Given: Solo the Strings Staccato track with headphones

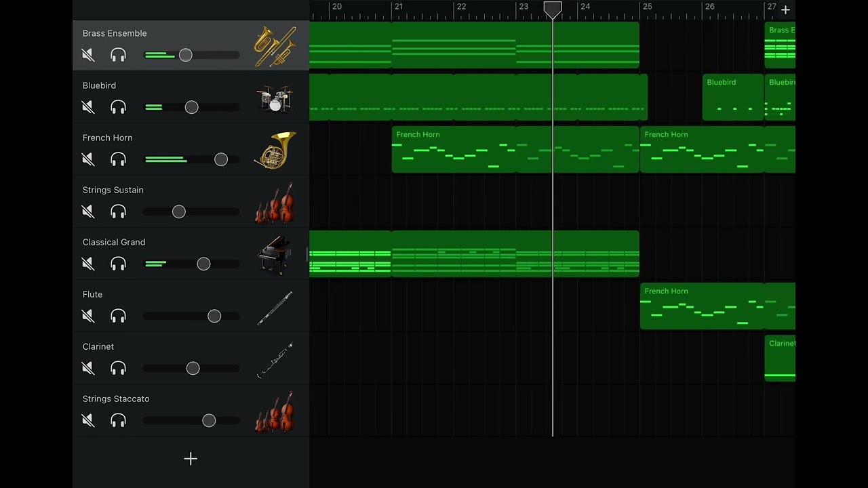Looking at the screenshot, I should tap(119, 420).
